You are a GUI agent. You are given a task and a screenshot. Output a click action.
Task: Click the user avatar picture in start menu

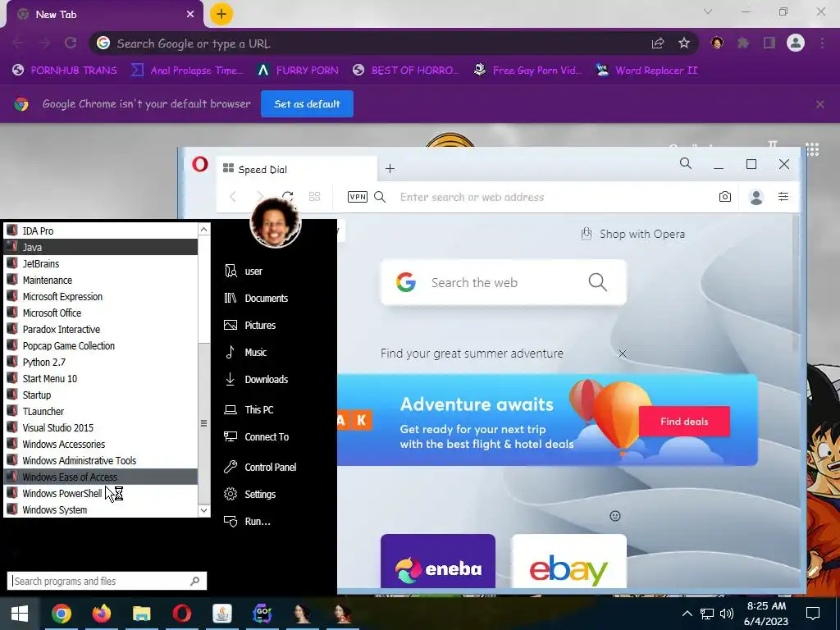point(276,222)
